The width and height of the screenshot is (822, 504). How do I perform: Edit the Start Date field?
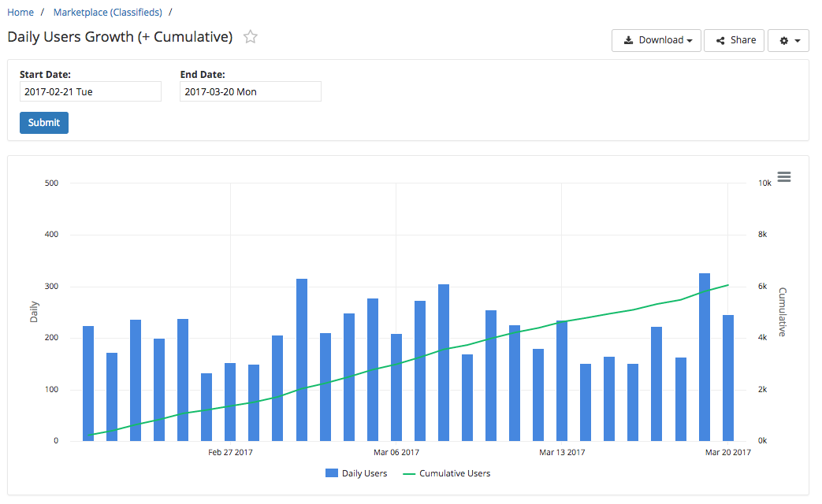tap(90, 91)
